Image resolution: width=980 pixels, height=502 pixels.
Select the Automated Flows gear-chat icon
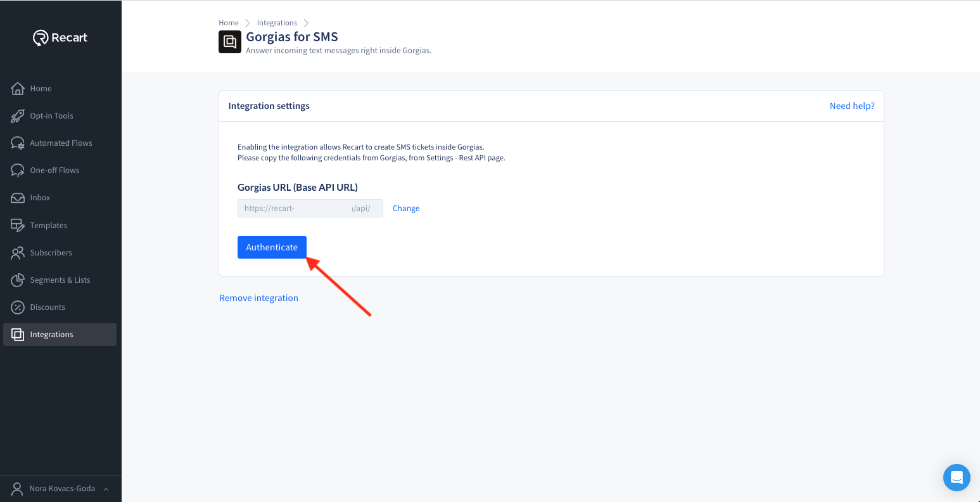[x=18, y=143]
